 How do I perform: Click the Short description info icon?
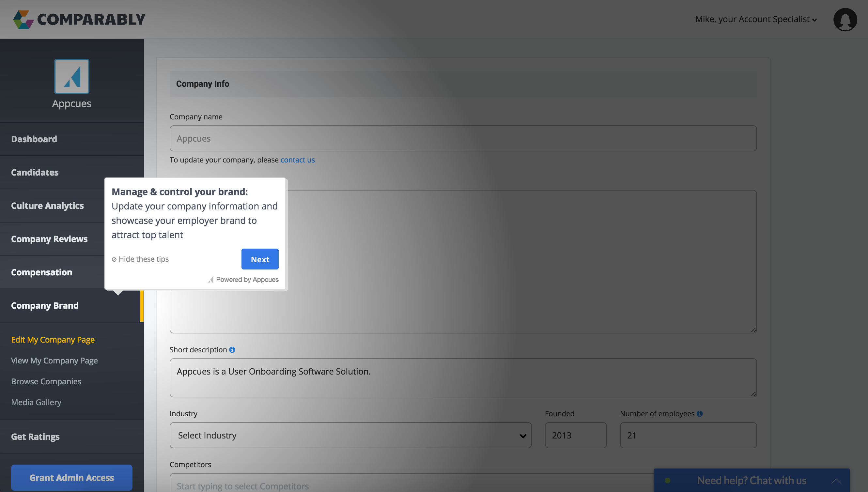click(x=232, y=350)
